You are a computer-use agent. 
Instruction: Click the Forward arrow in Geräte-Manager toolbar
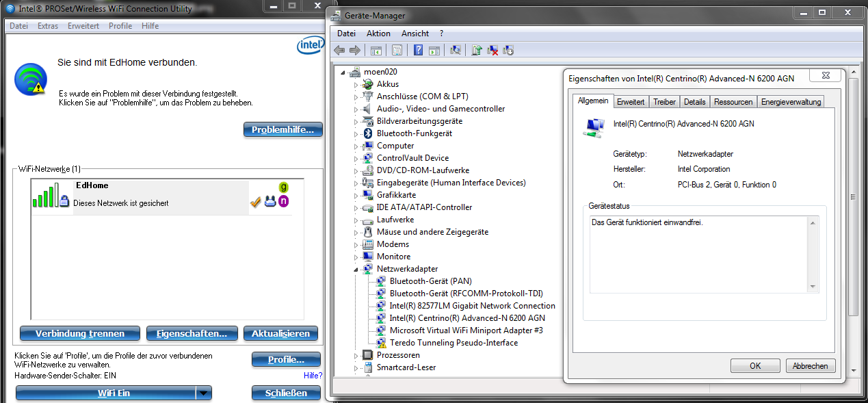(354, 50)
